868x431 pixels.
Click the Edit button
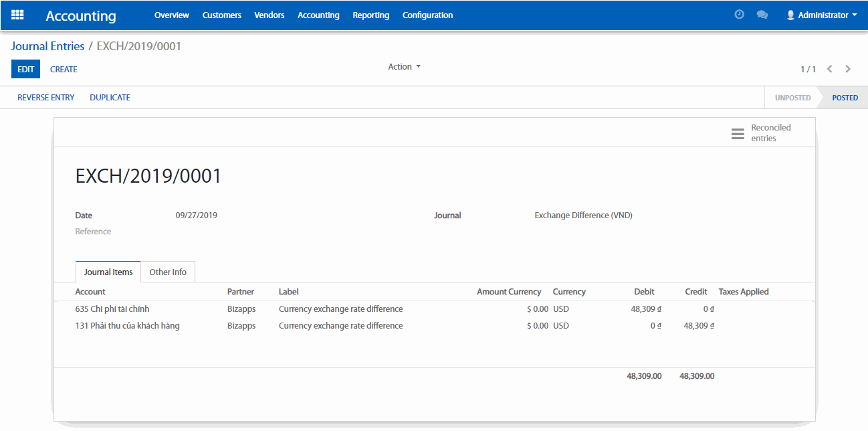(25, 69)
